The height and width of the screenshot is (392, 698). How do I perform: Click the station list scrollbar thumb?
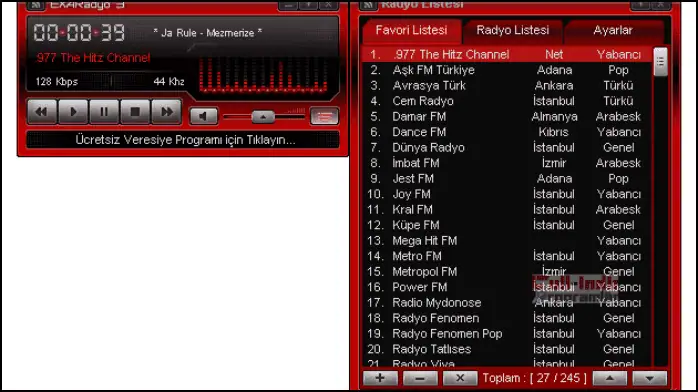pyautogui.click(x=660, y=62)
